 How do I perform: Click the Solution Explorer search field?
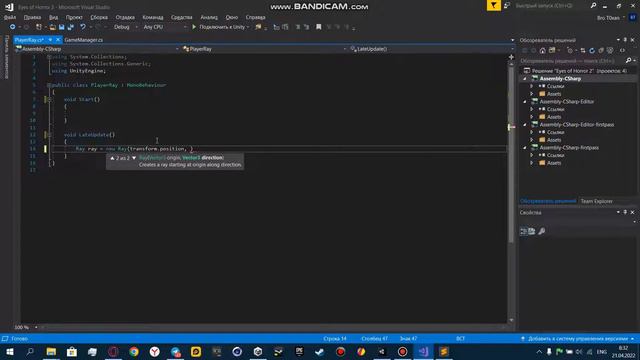[x=572, y=61]
